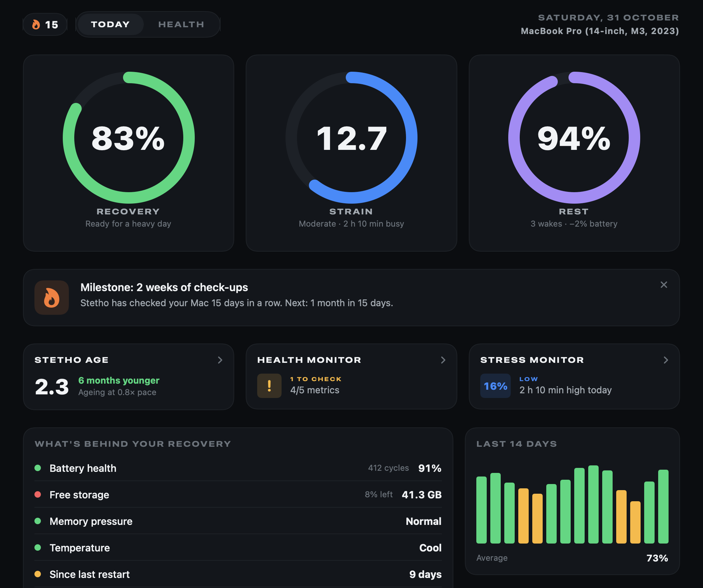This screenshot has width=703, height=588.
Task: Expand Health Monitor details chevron
Action: pyautogui.click(x=443, y=360)
